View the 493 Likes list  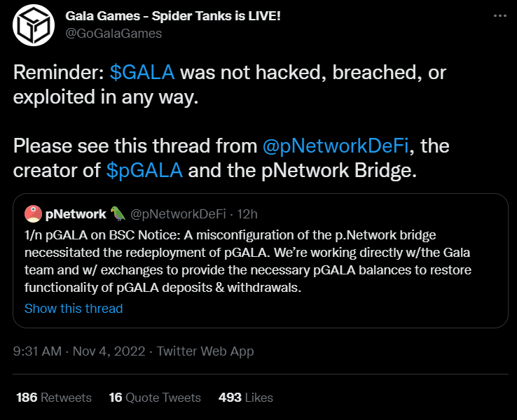(x=245, y=398)
